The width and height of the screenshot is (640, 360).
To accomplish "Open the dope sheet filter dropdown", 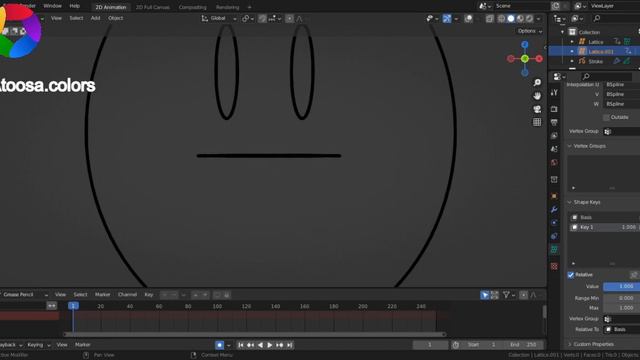I will pos(509,295).
